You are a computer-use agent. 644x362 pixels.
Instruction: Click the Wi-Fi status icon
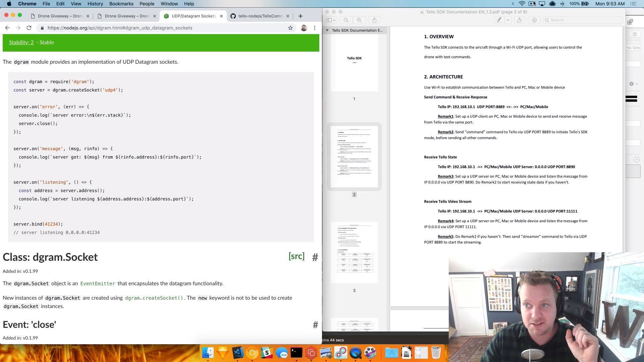522,4
